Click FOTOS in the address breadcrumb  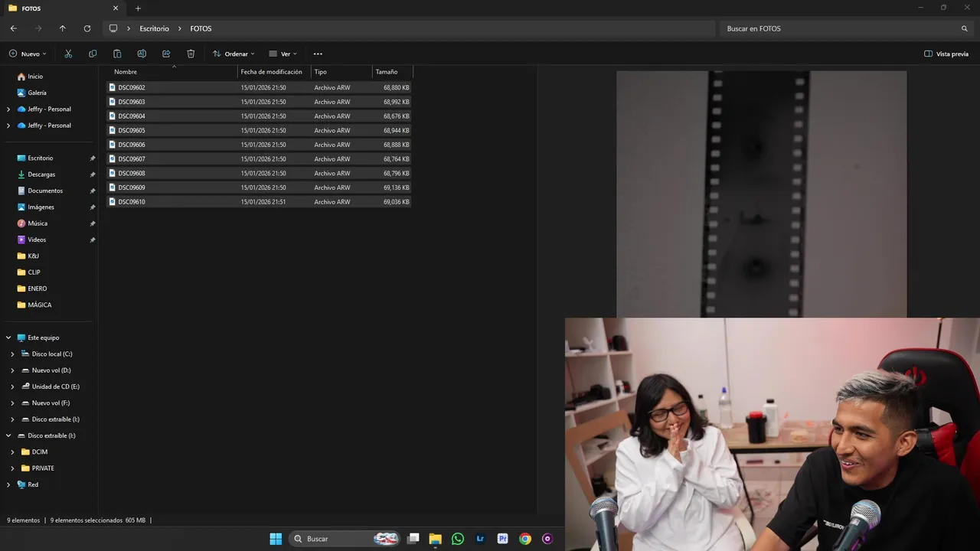201,28
